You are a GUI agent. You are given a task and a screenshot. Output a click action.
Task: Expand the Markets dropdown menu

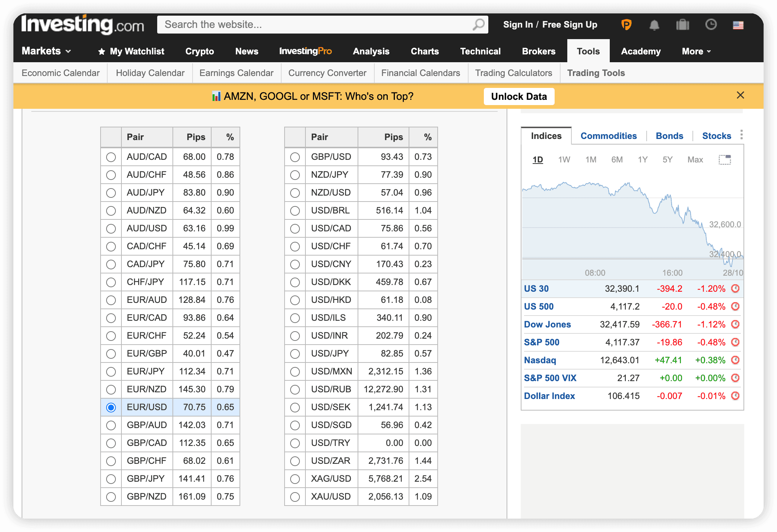[x=46, y=51]
